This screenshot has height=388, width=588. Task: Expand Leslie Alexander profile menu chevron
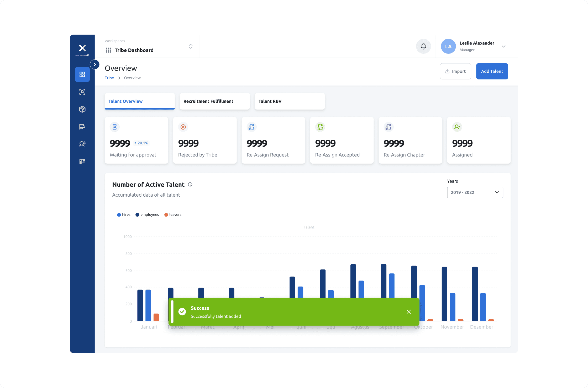point(503,46)
